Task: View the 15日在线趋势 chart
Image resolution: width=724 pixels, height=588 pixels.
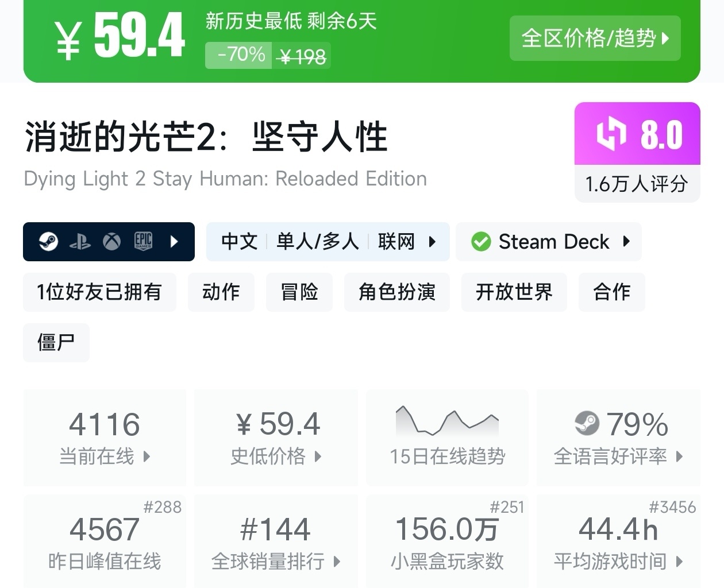Action: click(447, 438)
